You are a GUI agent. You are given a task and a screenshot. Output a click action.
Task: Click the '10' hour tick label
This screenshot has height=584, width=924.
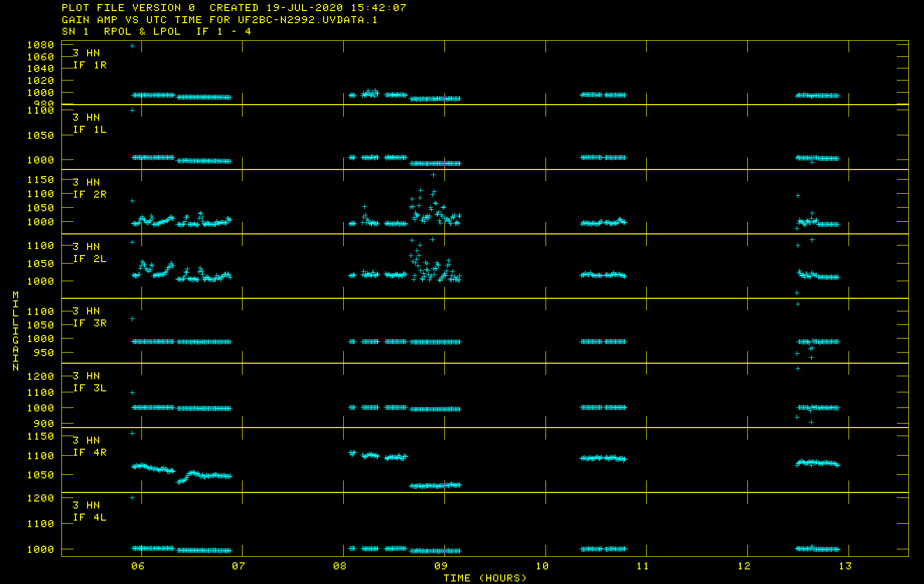pos(542,566)
